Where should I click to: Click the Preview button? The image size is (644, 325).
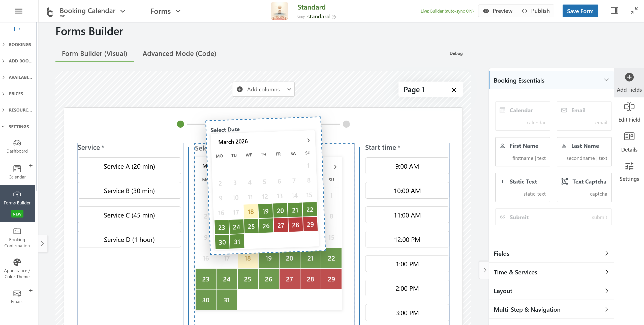pos(498,11)
